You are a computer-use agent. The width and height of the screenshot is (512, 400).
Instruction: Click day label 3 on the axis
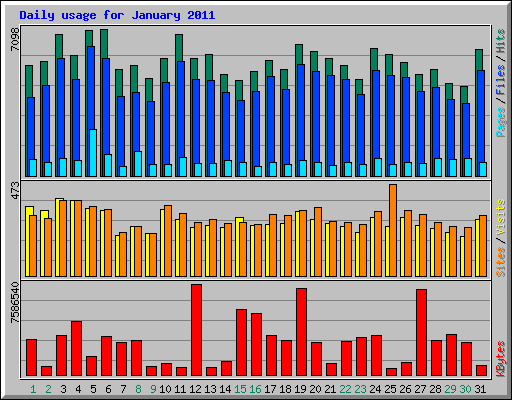63,389
